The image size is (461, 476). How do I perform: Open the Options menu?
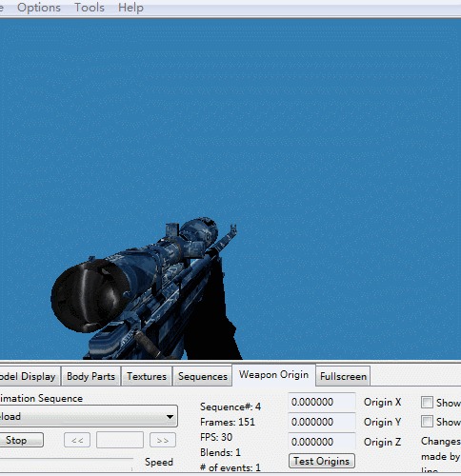click(x=39, y=8)
